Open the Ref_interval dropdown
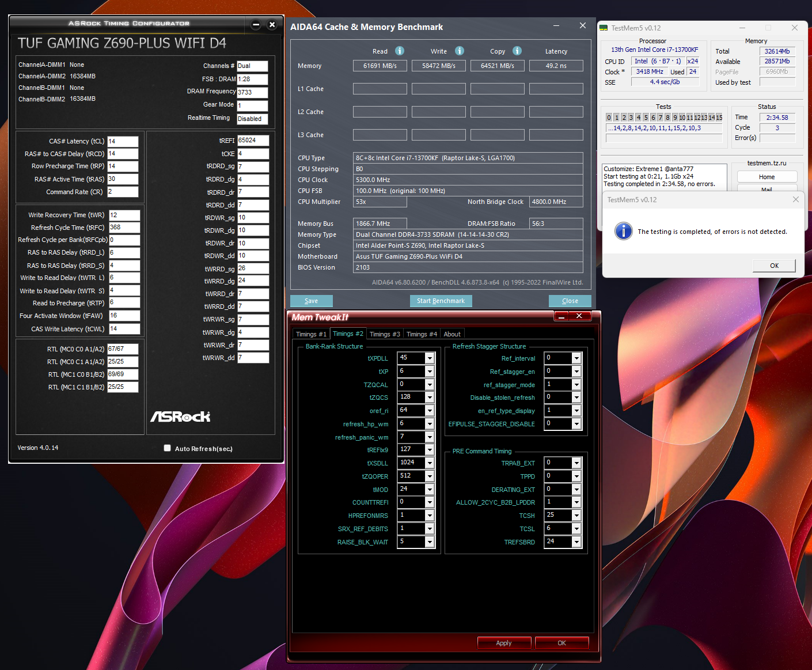The height and width of the screenshot is (670, 812). (576, 358)
